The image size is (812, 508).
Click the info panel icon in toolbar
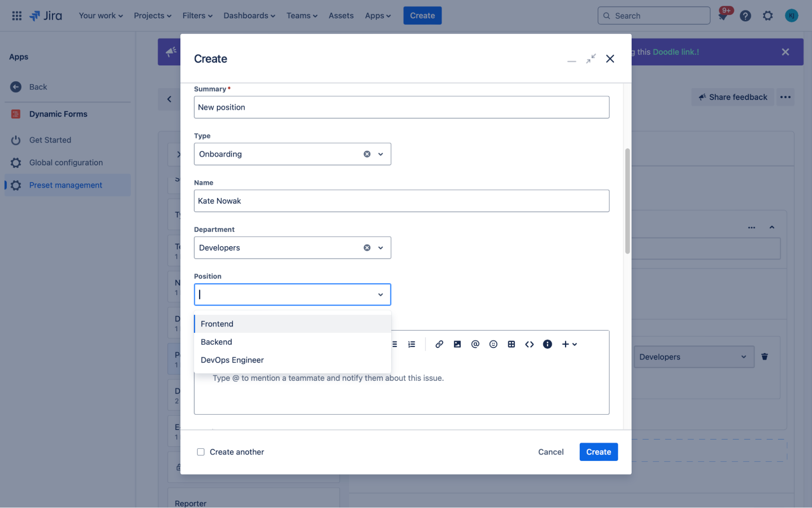pyautogui.click(x=547, y=344)
